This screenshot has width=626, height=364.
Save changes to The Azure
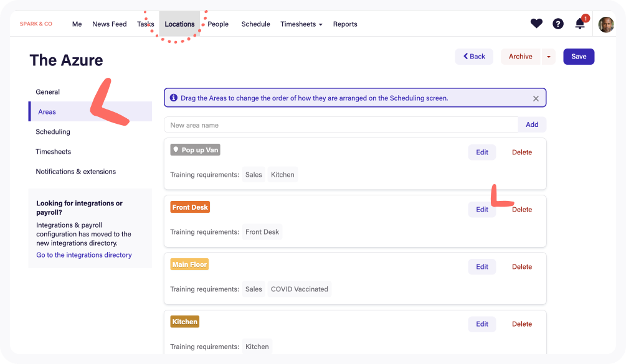tap(578, 56)
